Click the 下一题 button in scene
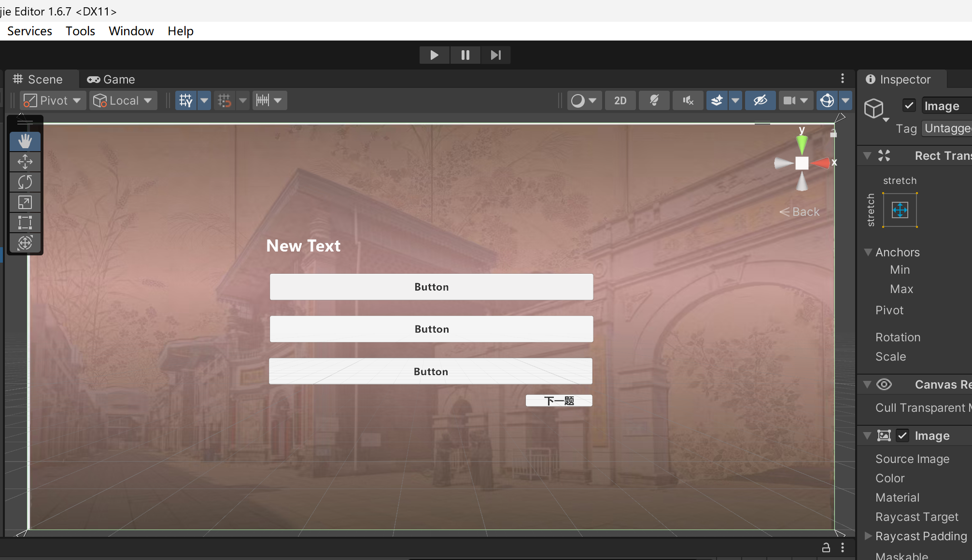 point(559,401)
